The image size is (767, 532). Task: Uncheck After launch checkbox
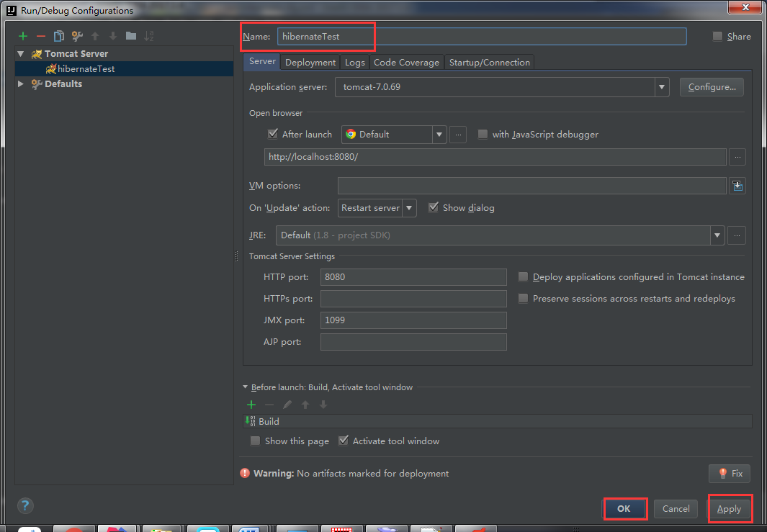click(x=273, y=133)
